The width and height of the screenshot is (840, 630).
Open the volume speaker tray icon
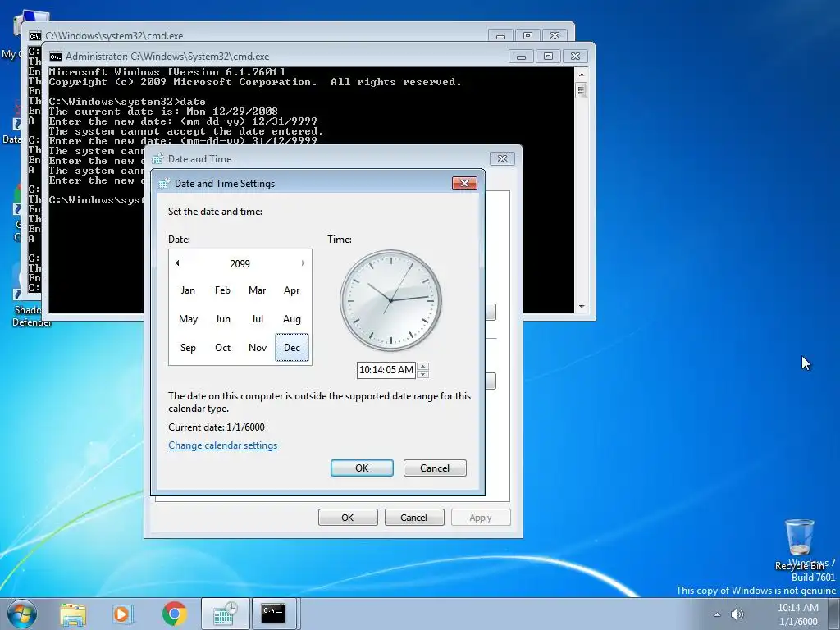click(737, 614)
